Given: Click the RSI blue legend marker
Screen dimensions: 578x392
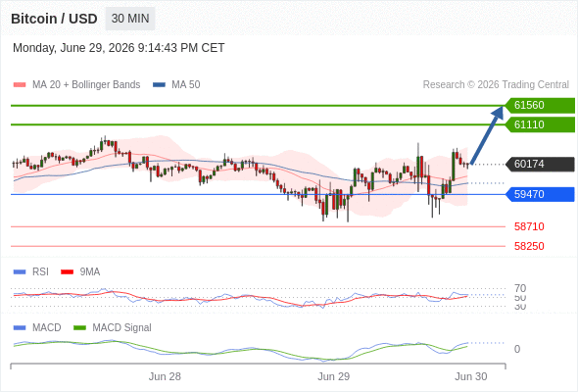Looking at the screenshot, I should point(20,272).
